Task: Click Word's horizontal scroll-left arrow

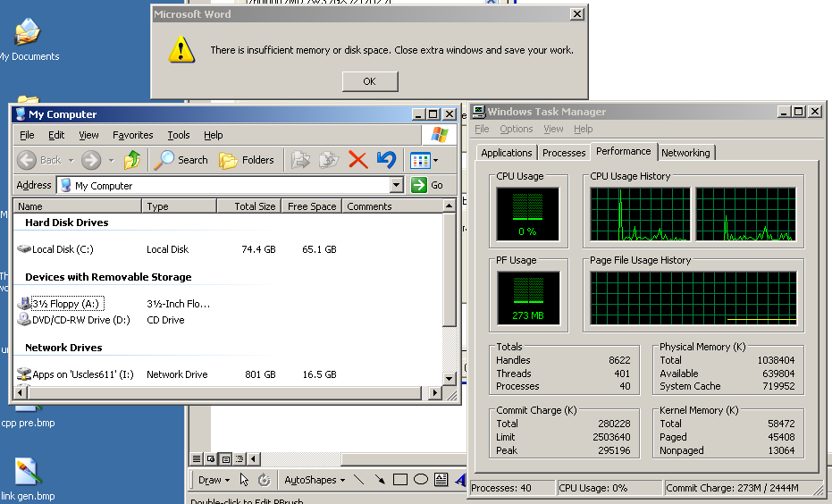Action: 254,459
